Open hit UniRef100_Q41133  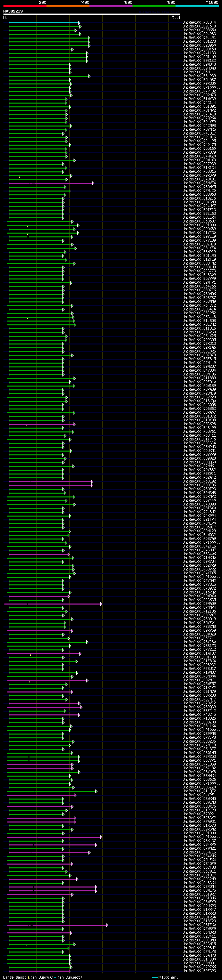pyautogui.click(x=199, y=53)
